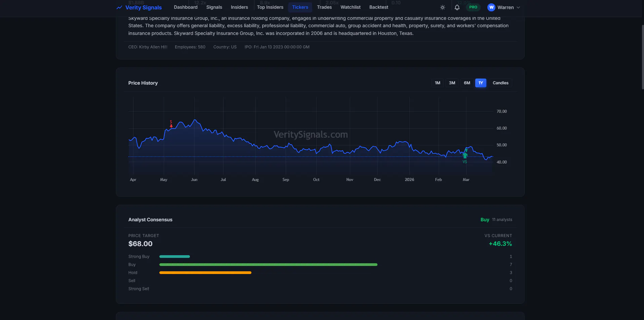
Task: Click the Verity Signals brand link
Action: pos(144,7)
